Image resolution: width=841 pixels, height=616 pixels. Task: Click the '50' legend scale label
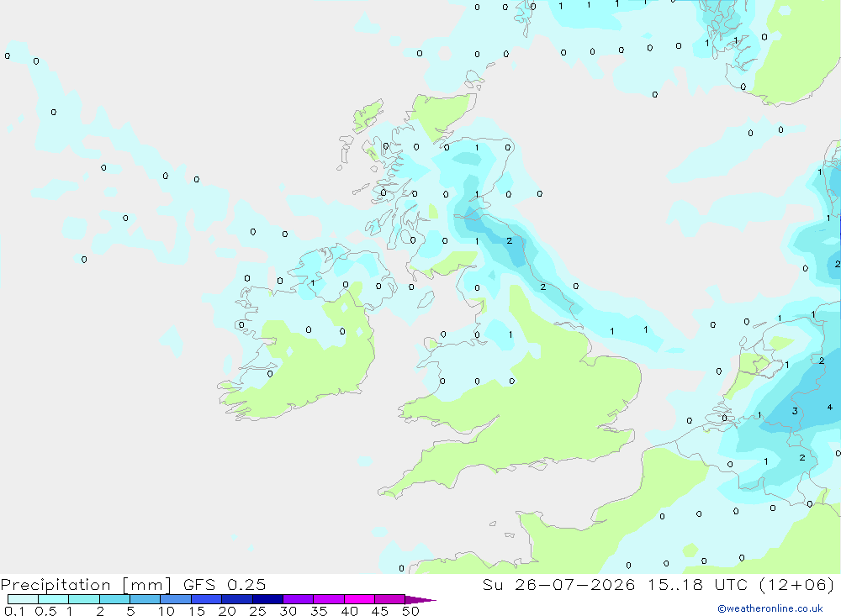click(410, 611)
